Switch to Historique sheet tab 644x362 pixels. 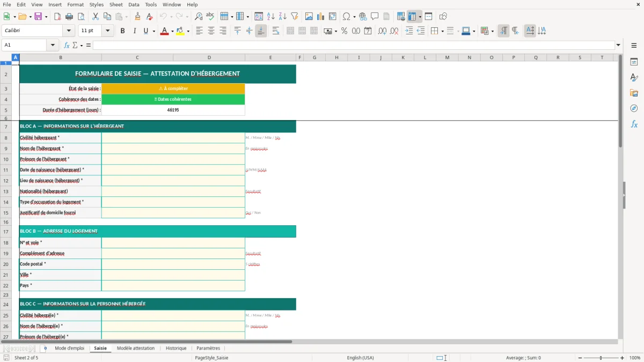click(176, 349)
